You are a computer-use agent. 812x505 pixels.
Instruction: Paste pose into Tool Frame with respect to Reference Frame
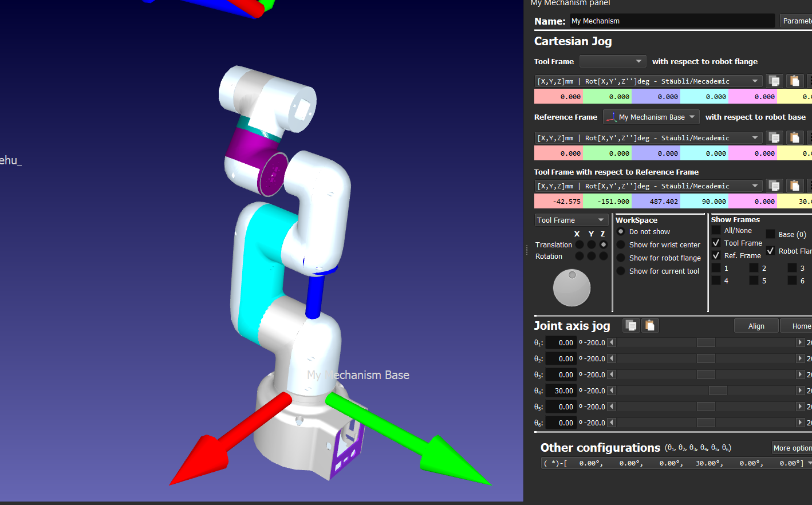pyautogui.click(x=794, y=186)
